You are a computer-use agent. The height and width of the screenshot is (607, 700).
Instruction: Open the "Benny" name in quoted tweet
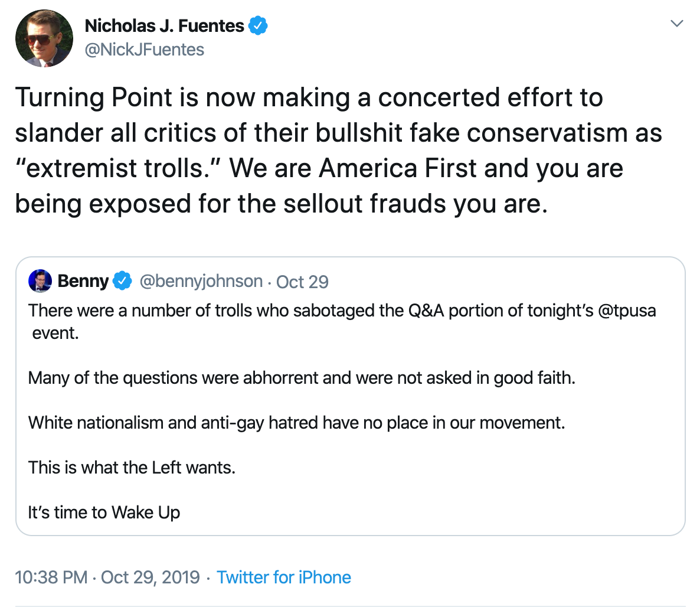[83, 281]
